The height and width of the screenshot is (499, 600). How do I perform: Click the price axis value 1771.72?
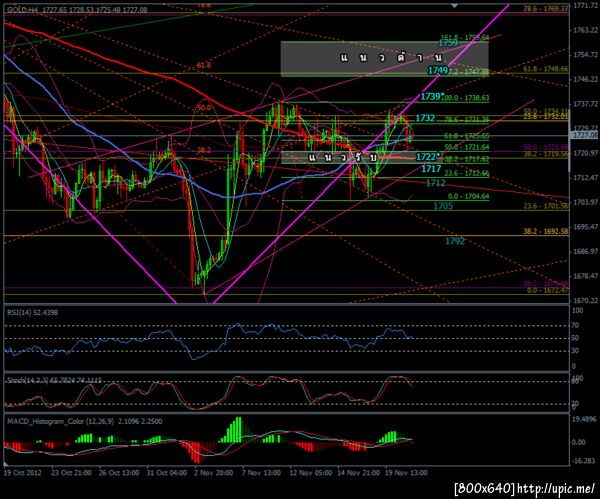[585, 5]
